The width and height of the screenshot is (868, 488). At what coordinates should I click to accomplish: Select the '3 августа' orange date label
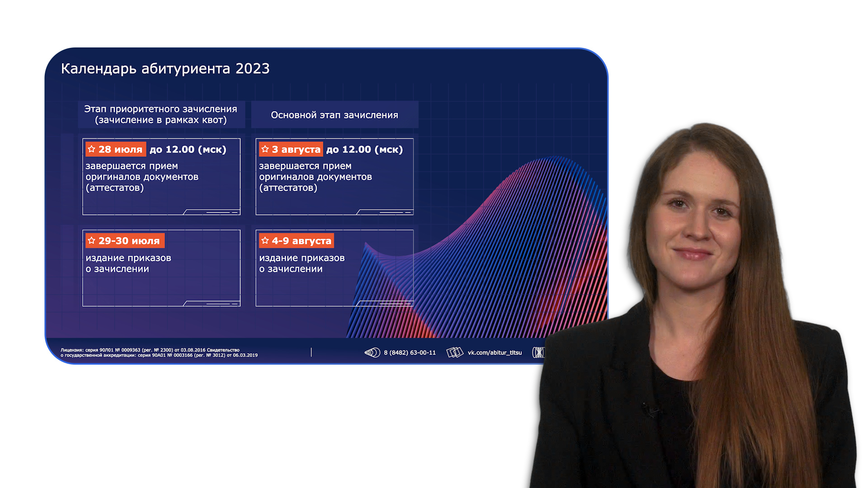click(x=296, y=150)
